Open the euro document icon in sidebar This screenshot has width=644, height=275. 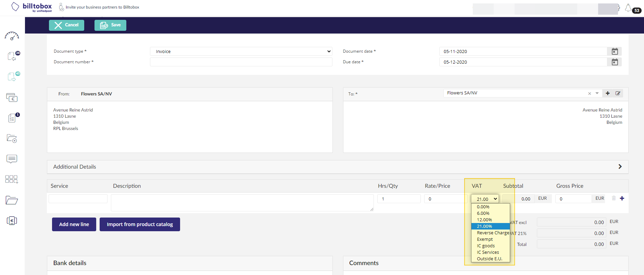point(12,221)
